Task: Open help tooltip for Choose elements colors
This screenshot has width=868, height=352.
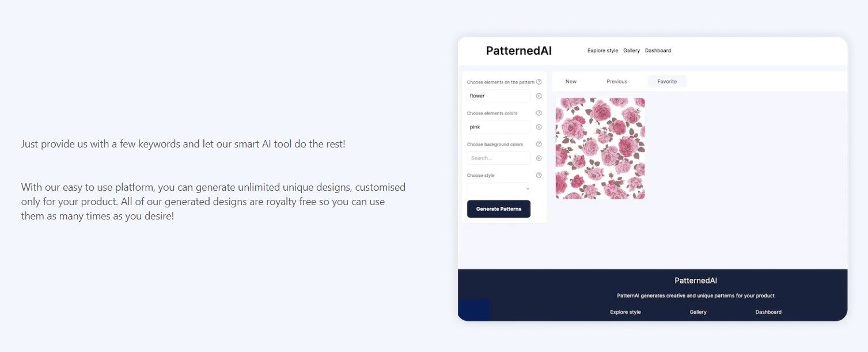Action: [539, 113]
